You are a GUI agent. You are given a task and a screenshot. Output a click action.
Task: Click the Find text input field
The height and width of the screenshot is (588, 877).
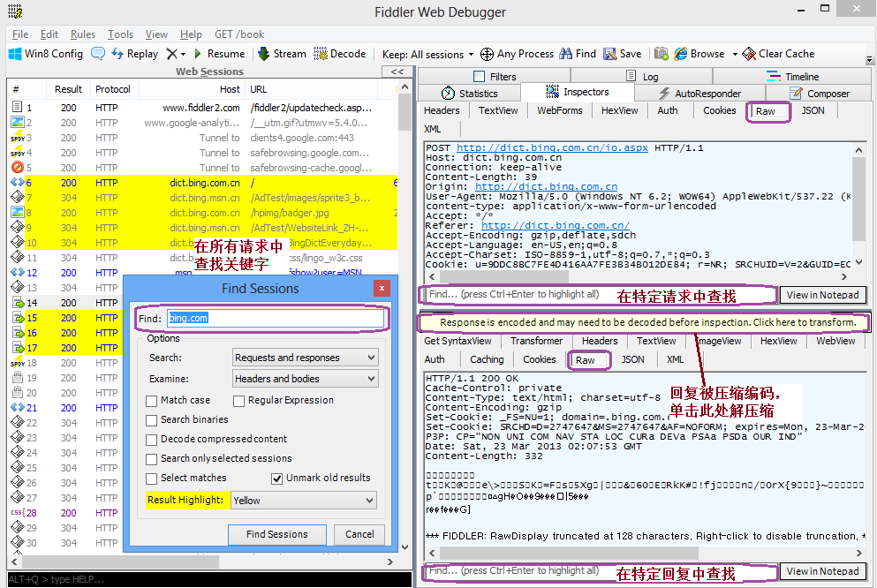[274, 318]
